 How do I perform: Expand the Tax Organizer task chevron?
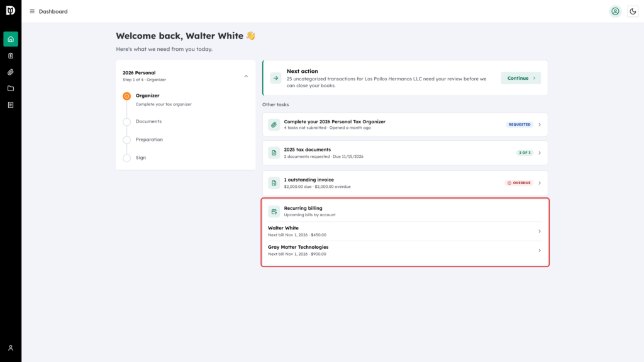540,125
